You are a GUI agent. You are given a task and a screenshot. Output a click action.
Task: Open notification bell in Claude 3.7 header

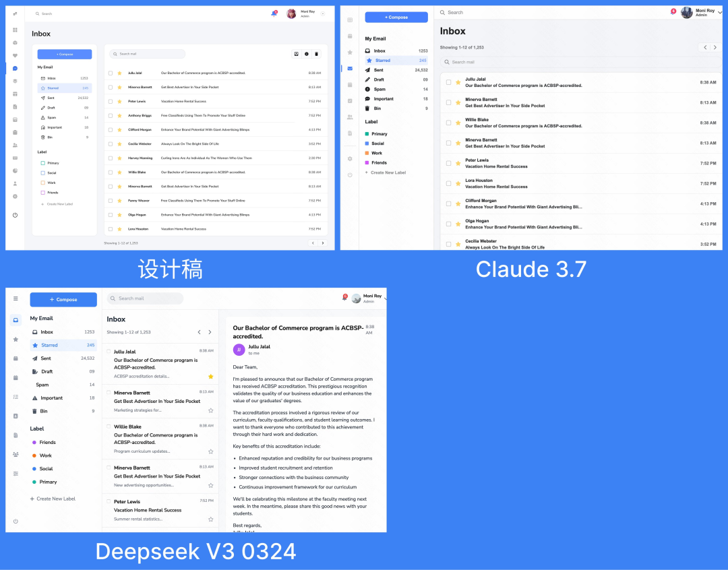pos(673,11)
